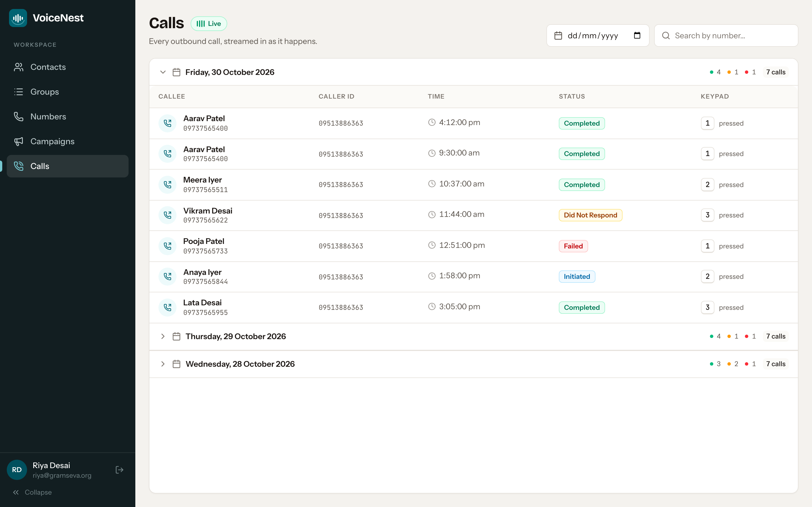Click the Did Not Respond status badge

coord(590,215)
